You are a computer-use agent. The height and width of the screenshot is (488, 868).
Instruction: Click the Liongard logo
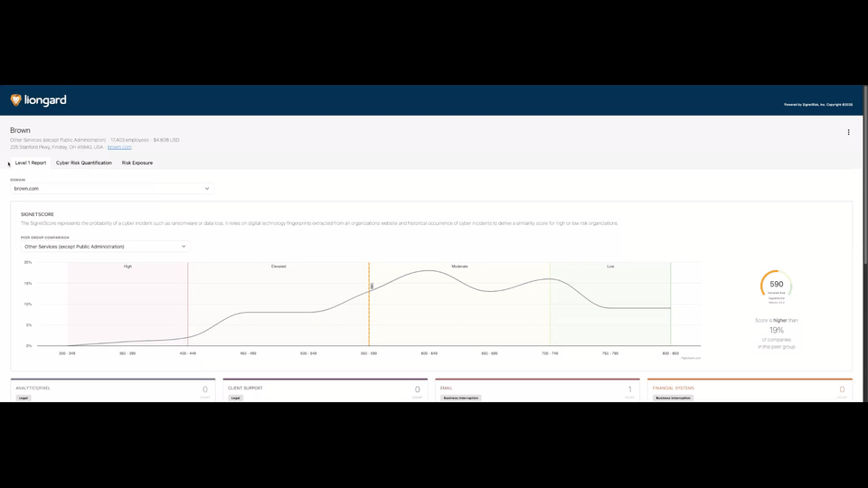click(38, 100)
